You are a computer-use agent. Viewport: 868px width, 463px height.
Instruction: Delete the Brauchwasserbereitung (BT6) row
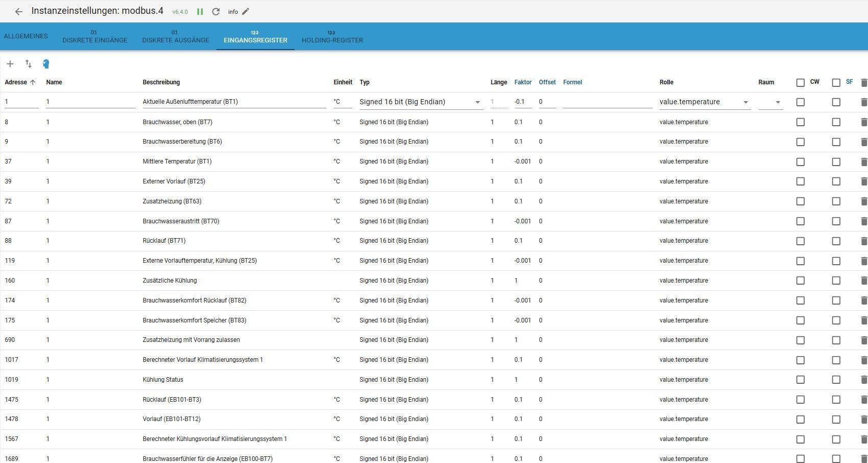(864, 142)
